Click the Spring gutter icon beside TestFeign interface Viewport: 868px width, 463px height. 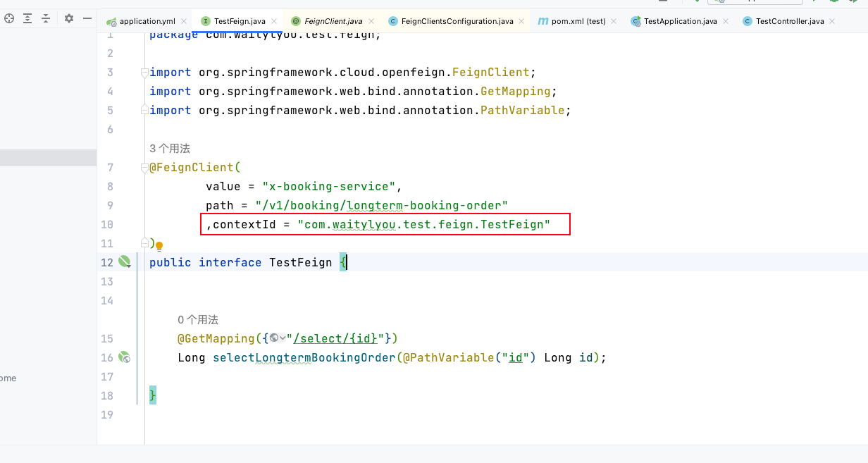coord(125,261)
